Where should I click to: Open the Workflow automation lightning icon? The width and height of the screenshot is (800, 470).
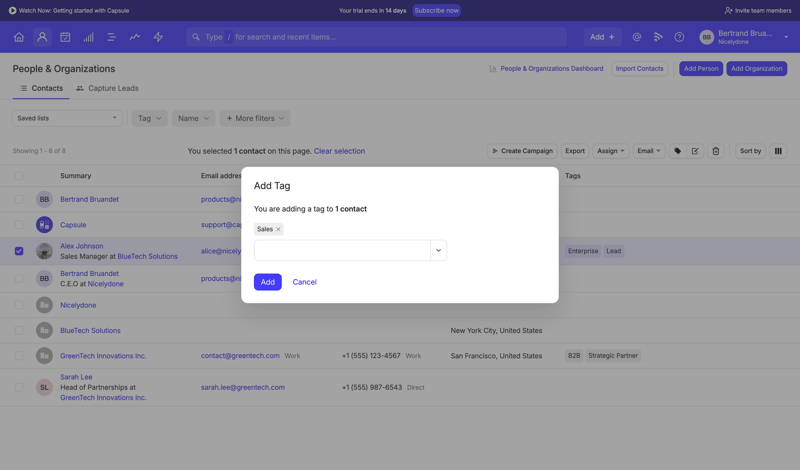pyautogui.click(x=158, y=37)
